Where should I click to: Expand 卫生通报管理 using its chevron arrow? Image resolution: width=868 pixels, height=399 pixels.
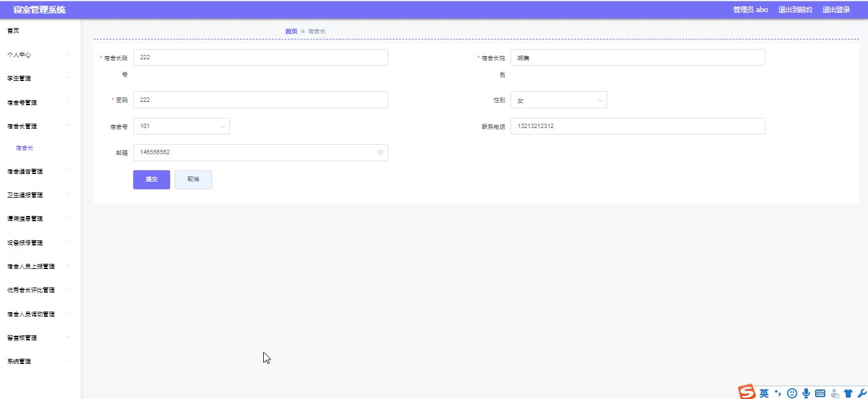pyautogui.click(x=68, y=194)
